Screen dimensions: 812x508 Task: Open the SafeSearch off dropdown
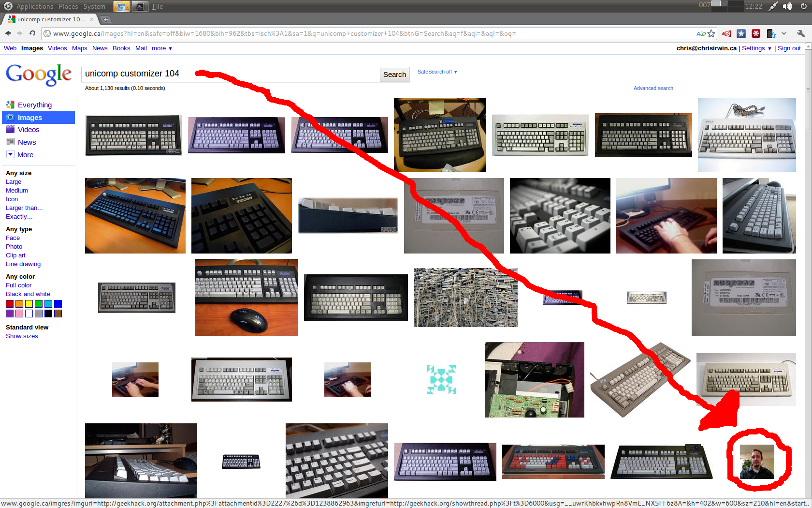click(436, 72)
